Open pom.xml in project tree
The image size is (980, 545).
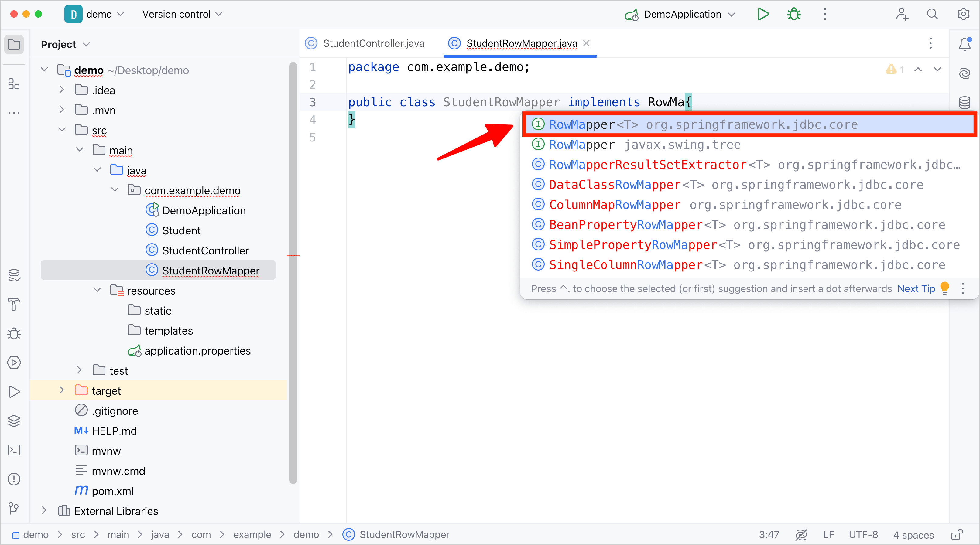104,491
